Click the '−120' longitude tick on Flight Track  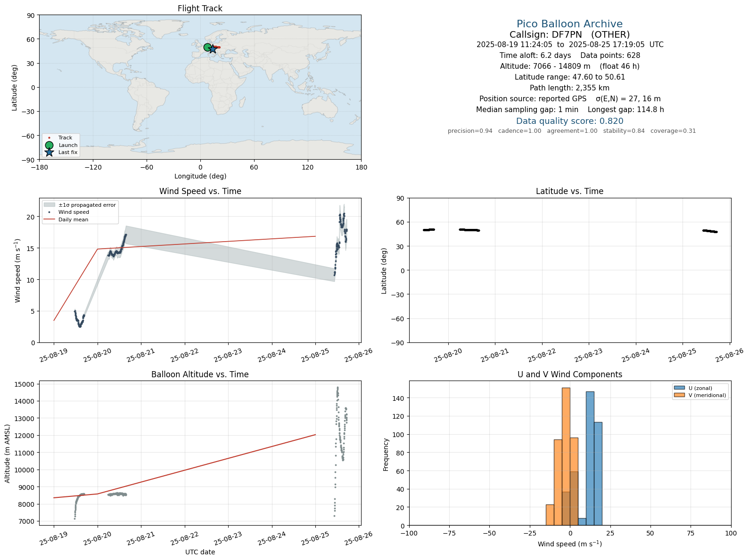tap(93, 167)
